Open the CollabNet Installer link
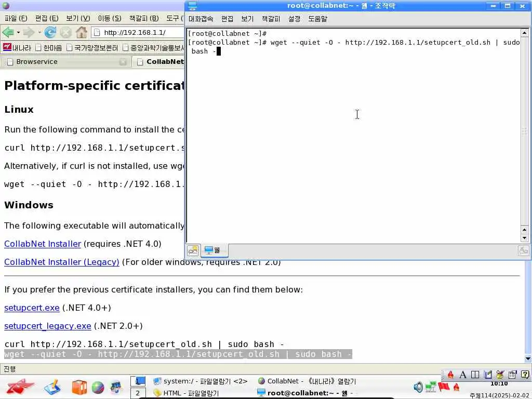The image size is (532, 399). tap(43, 244)
